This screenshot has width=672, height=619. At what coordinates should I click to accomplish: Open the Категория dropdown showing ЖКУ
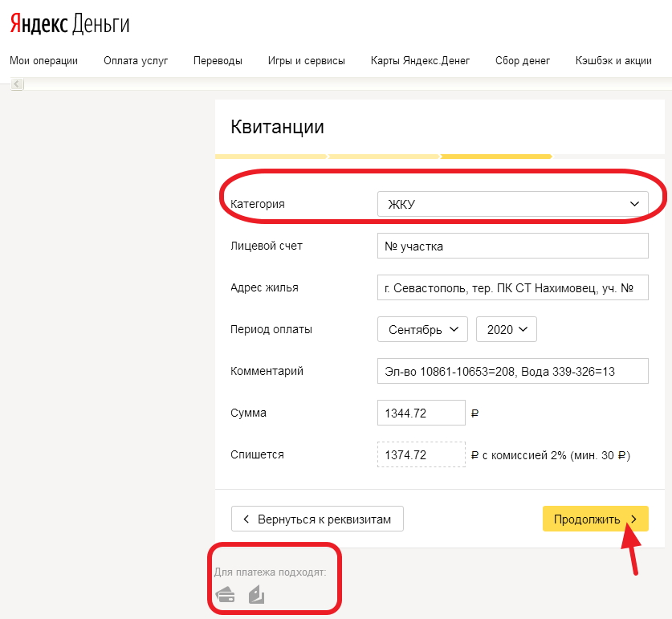(512, 204)
